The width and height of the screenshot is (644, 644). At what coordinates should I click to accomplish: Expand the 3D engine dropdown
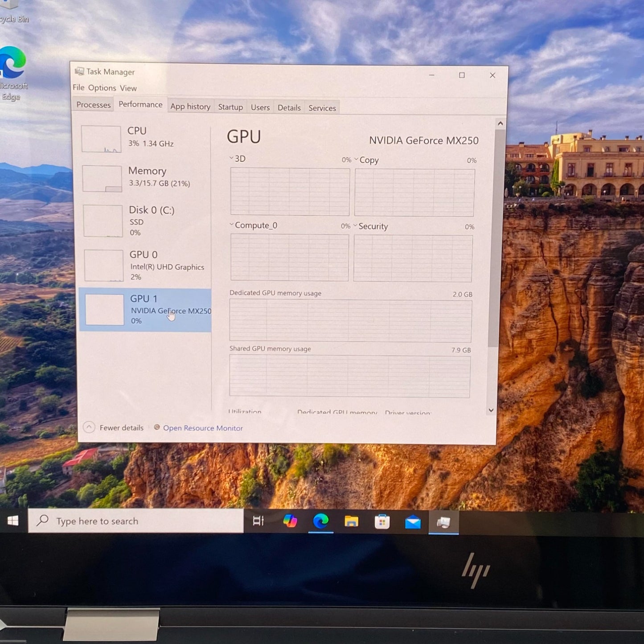tap(231, 158)
